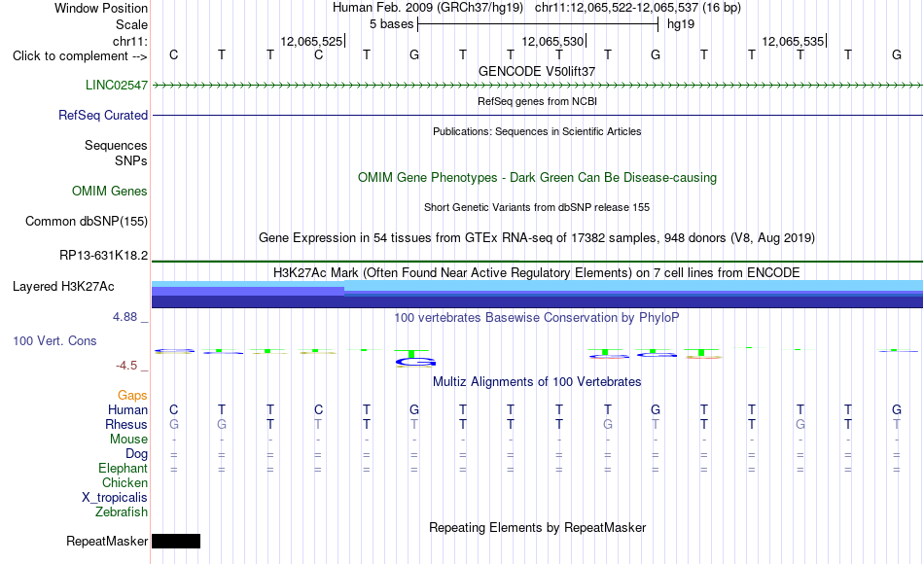Click the 12,065,530 position marker
This screenshot has width=924, height=564.
pyautogui.click(x=553, y=41)
